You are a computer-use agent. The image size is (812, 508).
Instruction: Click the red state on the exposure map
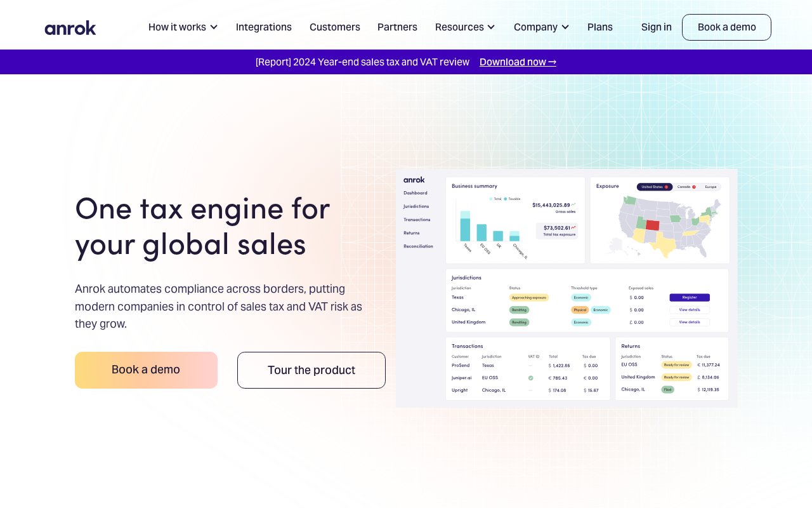[x=653, y=225]
